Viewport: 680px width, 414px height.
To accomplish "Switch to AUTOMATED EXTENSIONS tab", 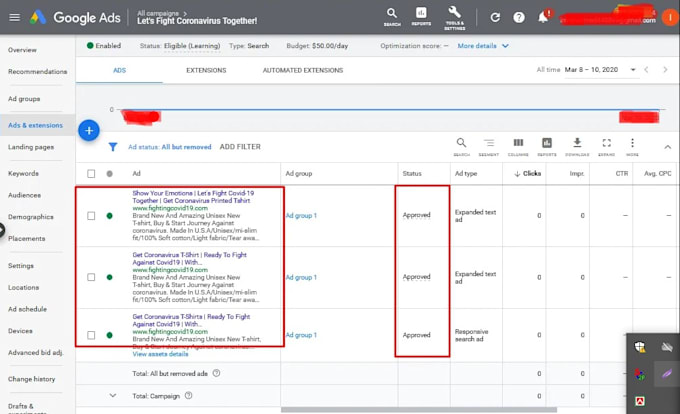I will 303,70.
